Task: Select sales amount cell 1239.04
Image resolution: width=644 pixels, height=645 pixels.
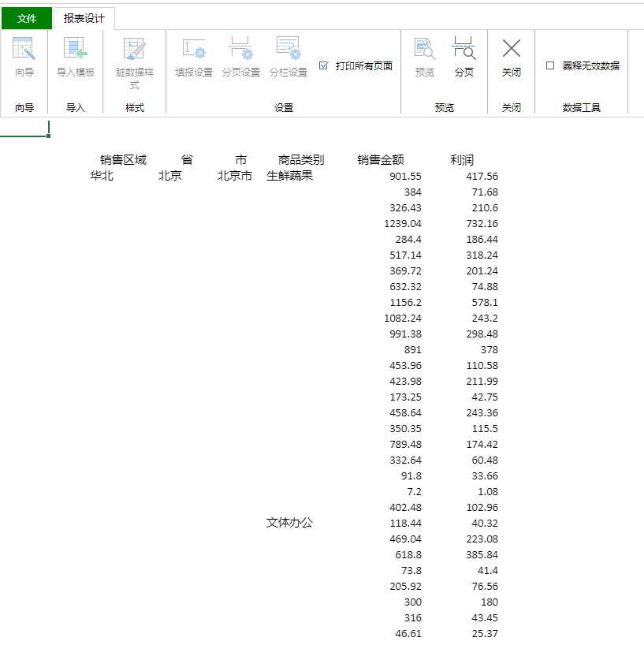Action: (x=403, y=223)
